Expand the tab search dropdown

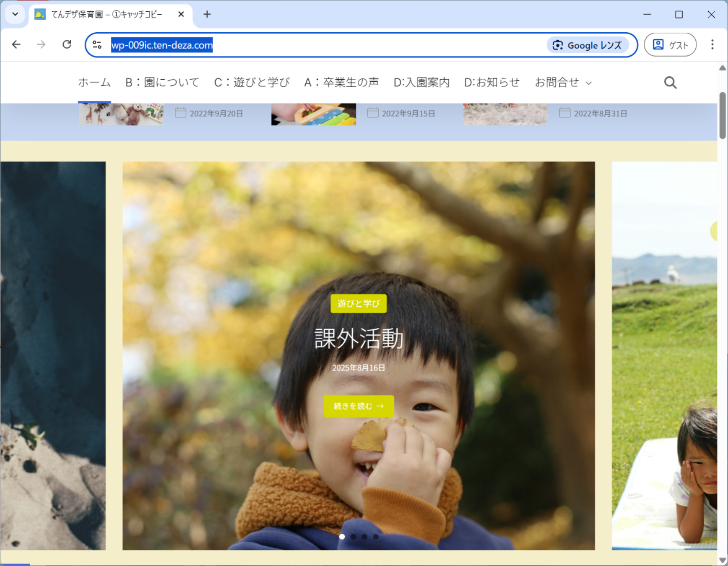(15, 14)
